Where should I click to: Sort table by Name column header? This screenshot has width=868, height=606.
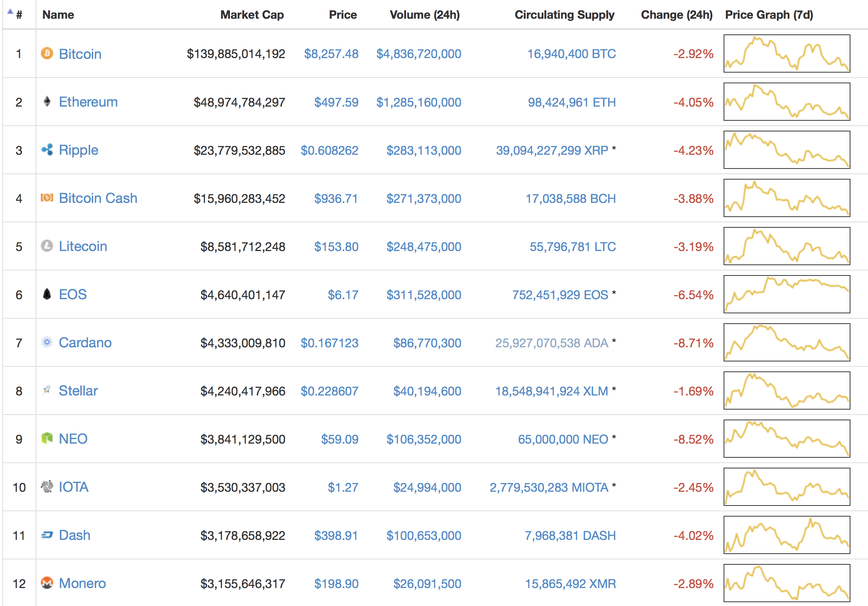58,15
